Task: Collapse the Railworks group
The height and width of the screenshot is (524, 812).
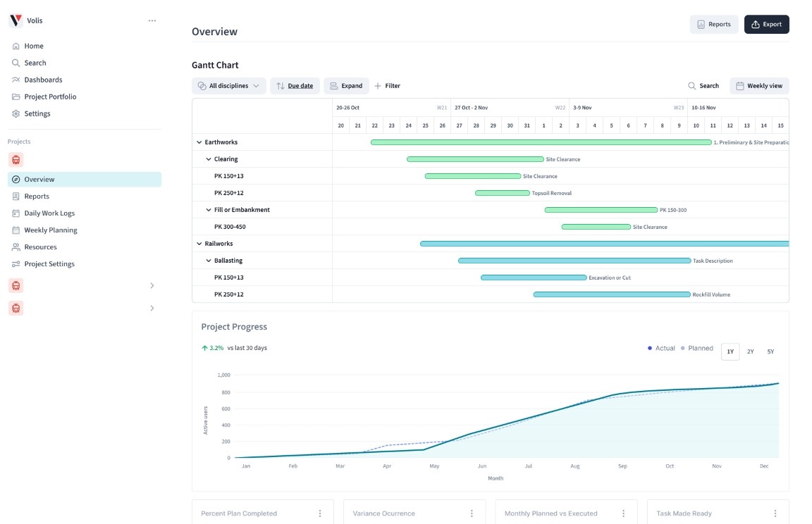Action: coord(199,244)
